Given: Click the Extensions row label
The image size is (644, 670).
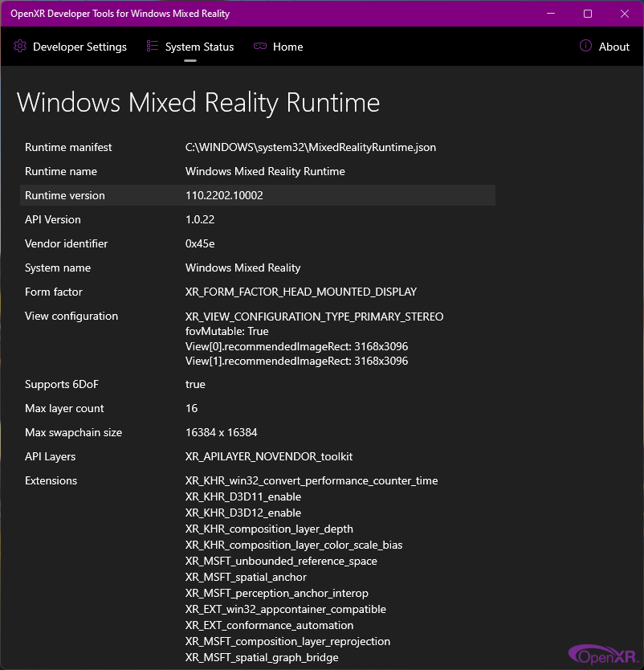Looking at the screenshot, I should click(51, 481).
